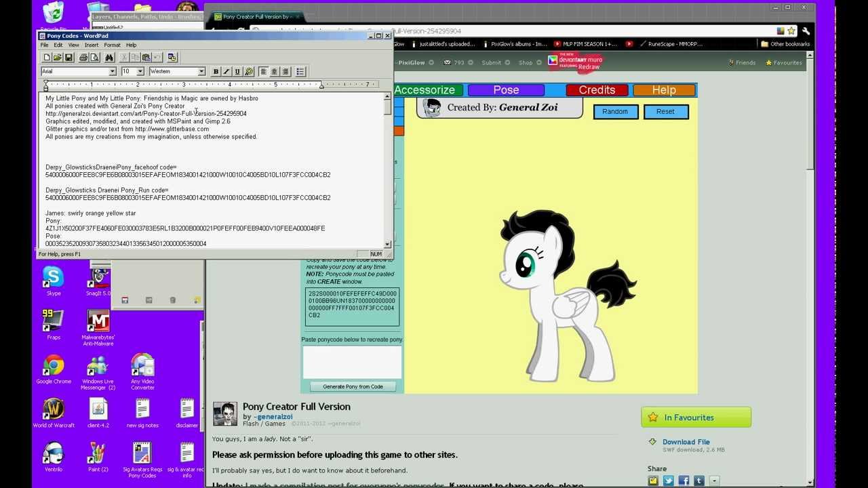Open WordPad Format menu
The height and width of the screenshot is (488, 868).
113,45
